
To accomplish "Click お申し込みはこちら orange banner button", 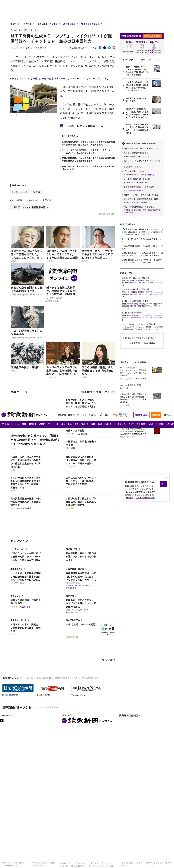I will (x=152, y=36).
